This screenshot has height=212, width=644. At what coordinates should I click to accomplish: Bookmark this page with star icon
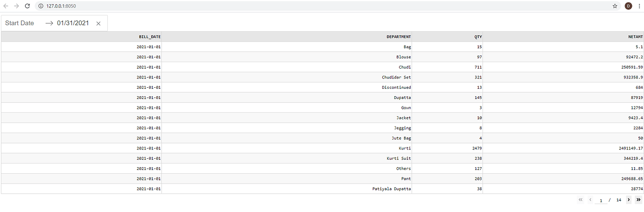(615, 6)
